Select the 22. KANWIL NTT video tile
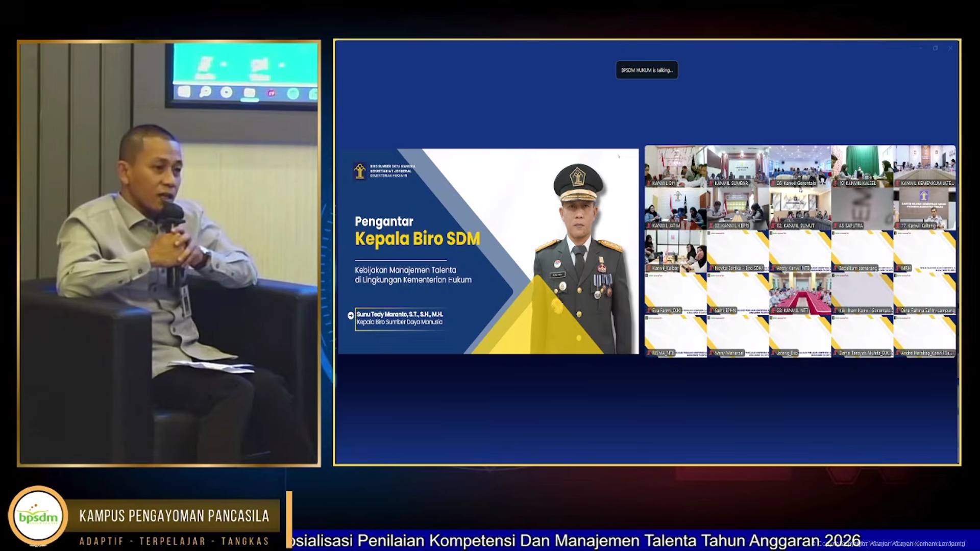 tap(800, 293)
